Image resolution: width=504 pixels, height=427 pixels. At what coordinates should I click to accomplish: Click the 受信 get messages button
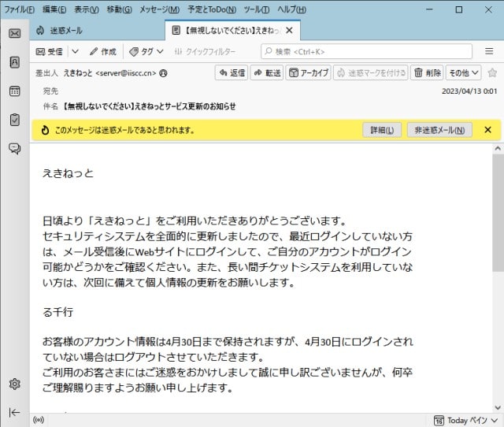pos(50,51)
